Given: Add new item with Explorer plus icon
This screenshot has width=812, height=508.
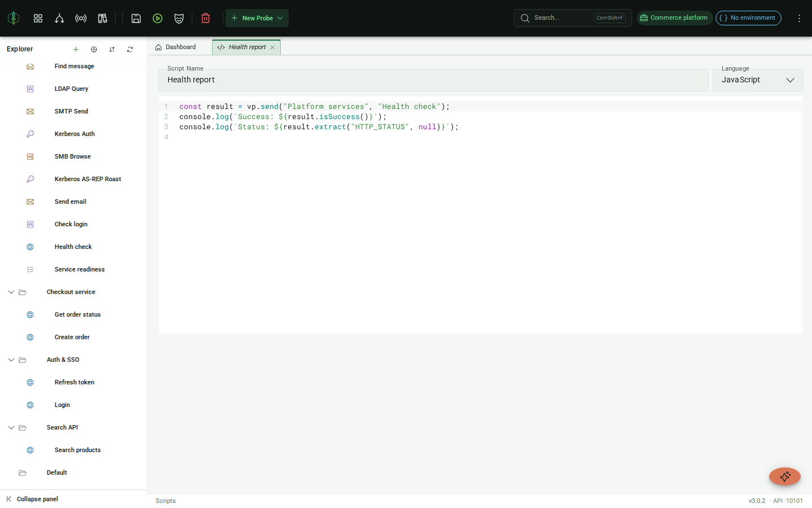Looking at the screenshot, I should coord(76,49).
